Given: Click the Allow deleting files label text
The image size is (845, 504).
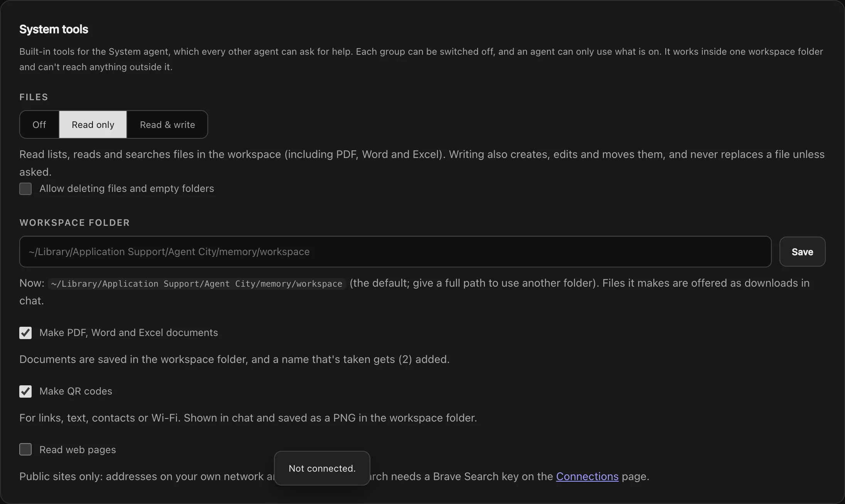Looking at the screenshot, I should [x=126, y=188].
